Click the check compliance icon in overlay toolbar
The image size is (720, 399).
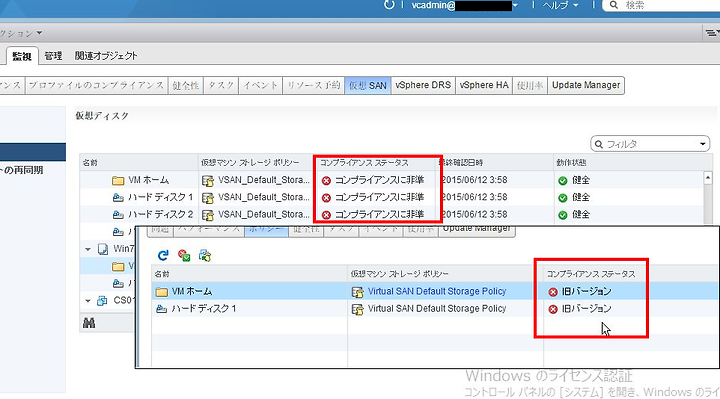[x=184, y=255]
